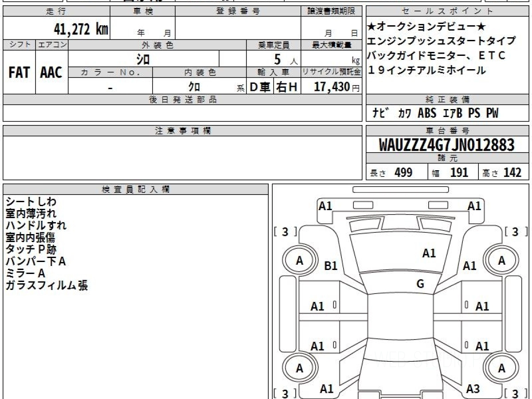Click the 譲渡書類期限 header

point(332,12)
